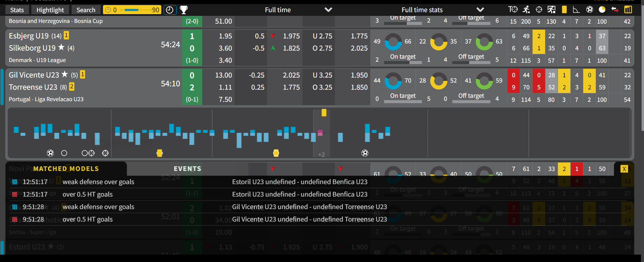Image resolution: width=644 pixels, height=262 pixels.
Task: Click the yellow card marker on the timeline
Action: (x=160, y=153)
